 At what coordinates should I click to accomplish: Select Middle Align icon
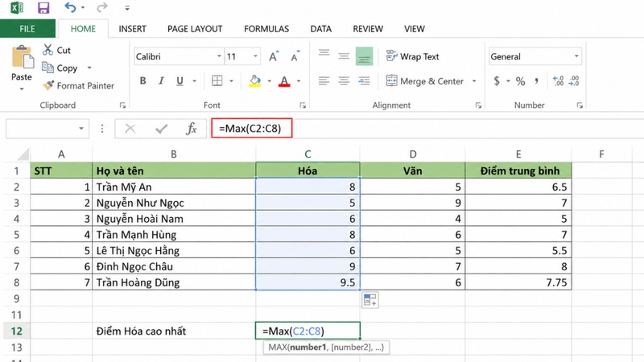click(344, 56)
